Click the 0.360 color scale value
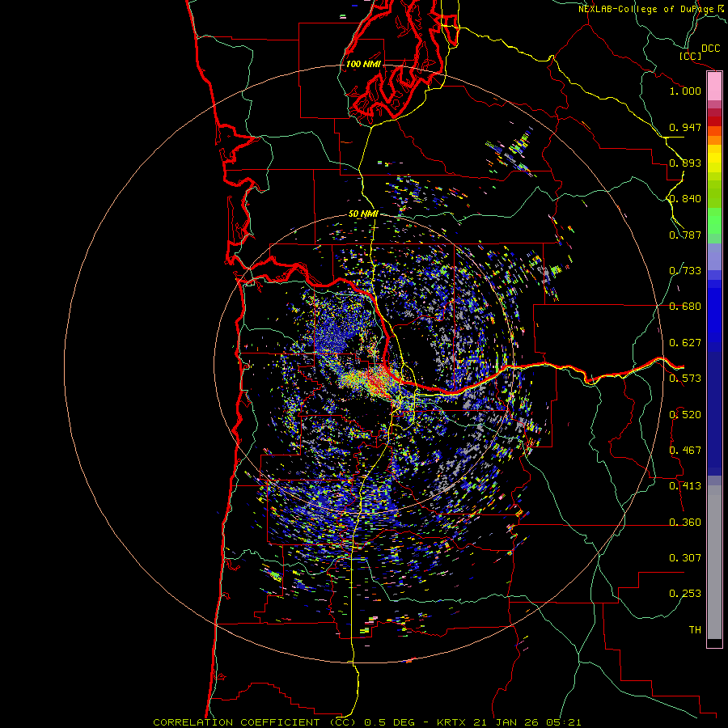728x728 pixels. [685, 523]
